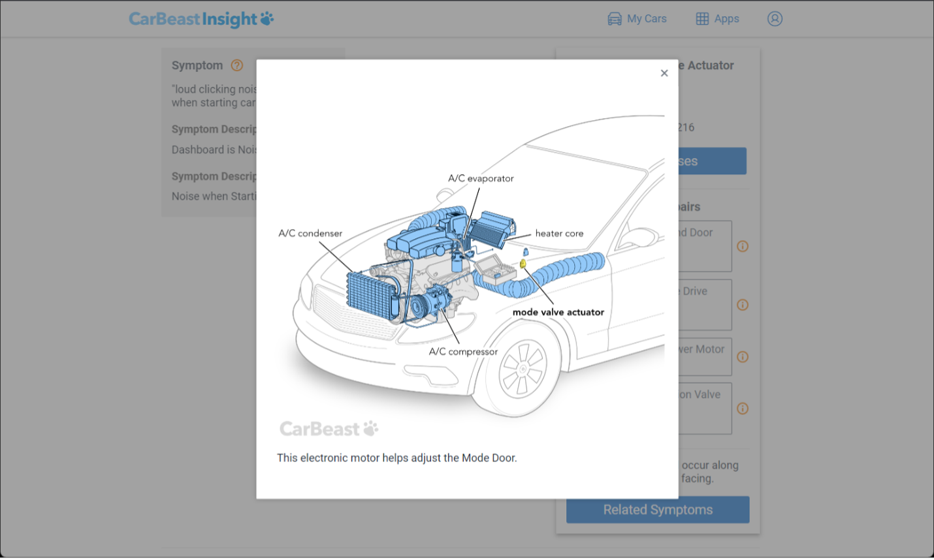This screenshot has width=934, height=560.
Task: Select the Door repair card
Action: [705, 246]
